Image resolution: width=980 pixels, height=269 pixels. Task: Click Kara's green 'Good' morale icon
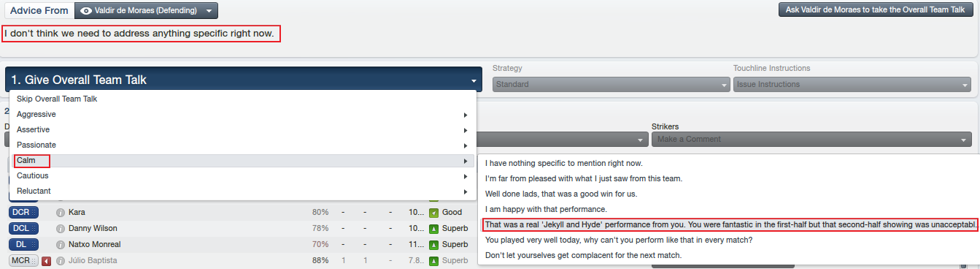coord(433,213)
